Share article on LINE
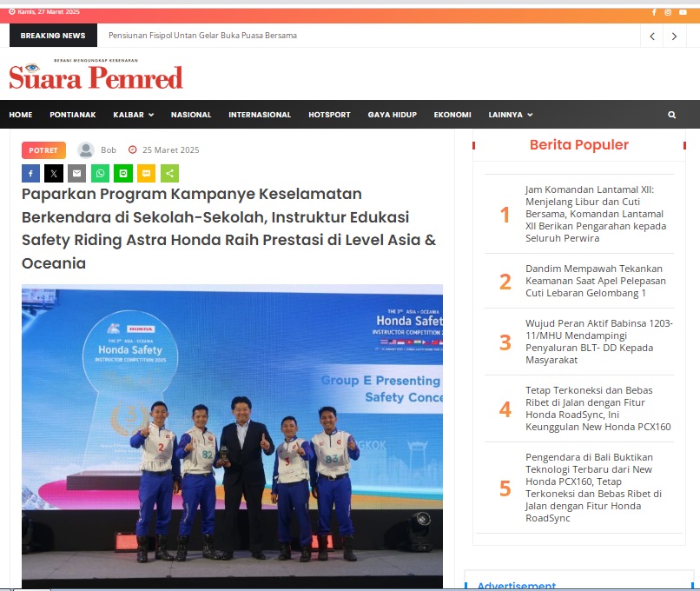This screenshot has width=700, height=591. coord(123,173)
